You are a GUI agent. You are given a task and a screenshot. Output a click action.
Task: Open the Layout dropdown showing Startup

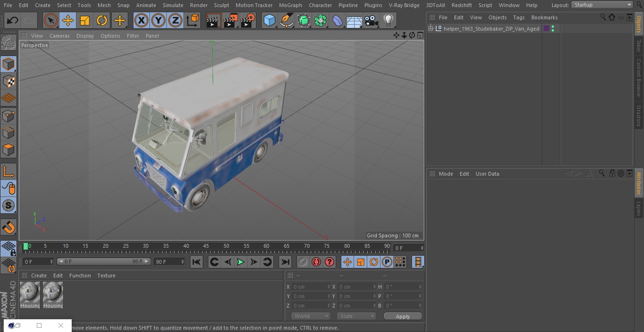602,5
